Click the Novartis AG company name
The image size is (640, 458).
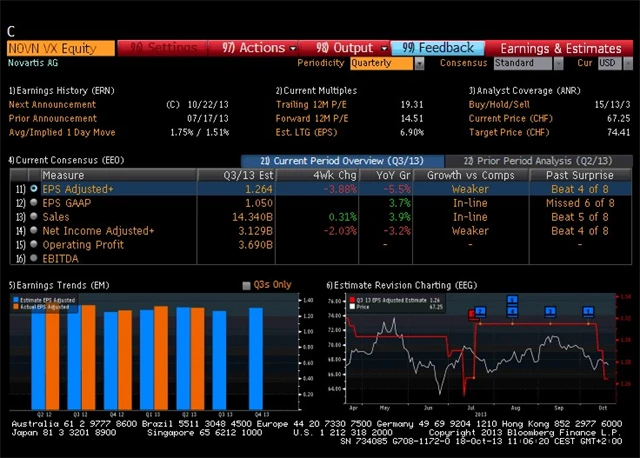(x=33, y=63)
